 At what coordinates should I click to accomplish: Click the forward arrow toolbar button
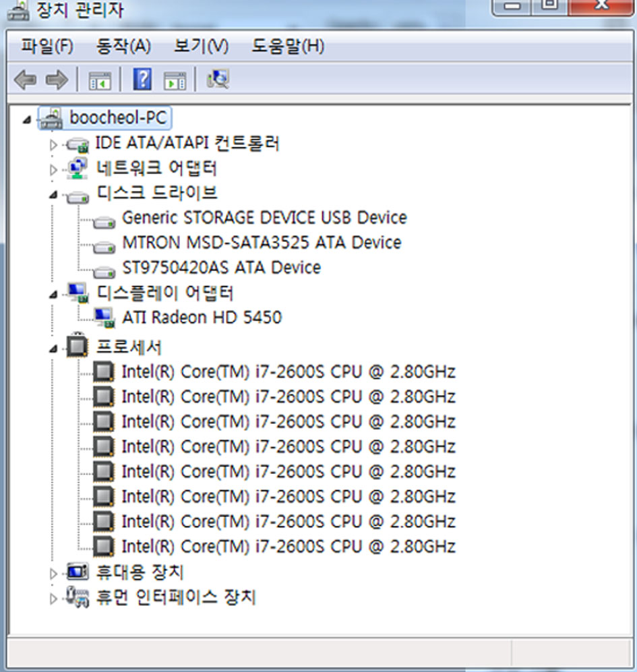pyautogui.click(x=57, y=80)
